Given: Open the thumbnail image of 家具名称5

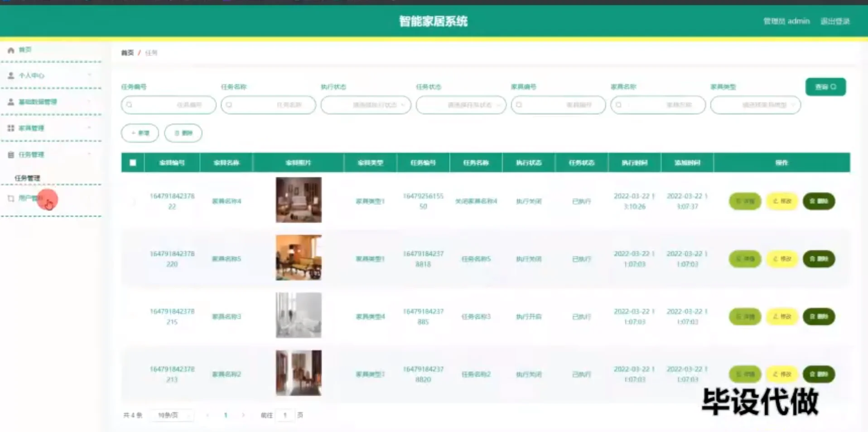Looking at the screenshot, I should click(x=298, y=257).
